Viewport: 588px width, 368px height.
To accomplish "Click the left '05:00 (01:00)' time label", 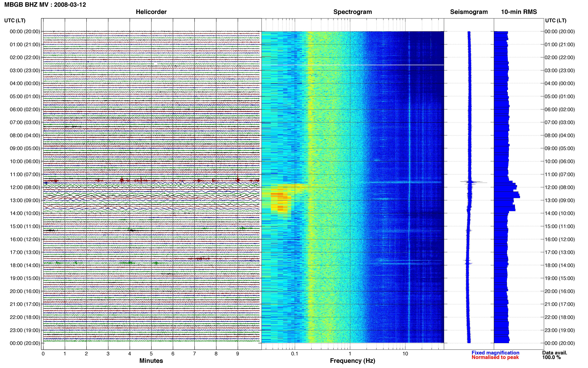I will point(25,96).
